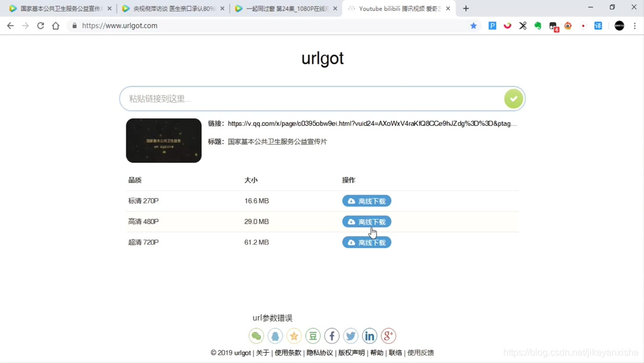Close the Youtube bilibili tab
This screenshot has height=363, width=644.
(x=448, y=8)
